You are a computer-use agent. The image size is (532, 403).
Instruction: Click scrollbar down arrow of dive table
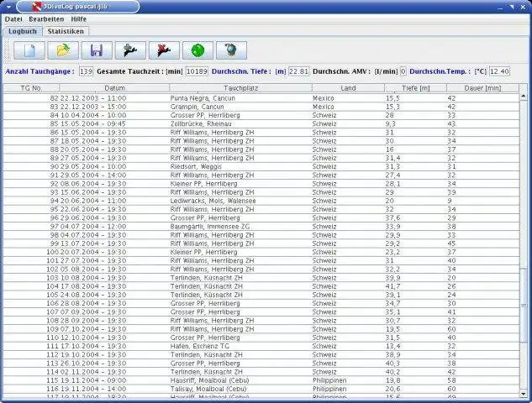[524, 394]
